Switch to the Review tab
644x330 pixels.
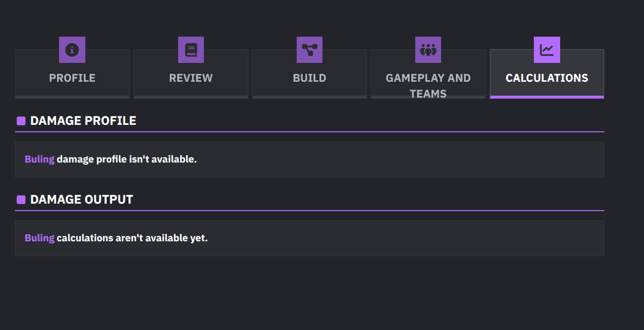point(191,74)
